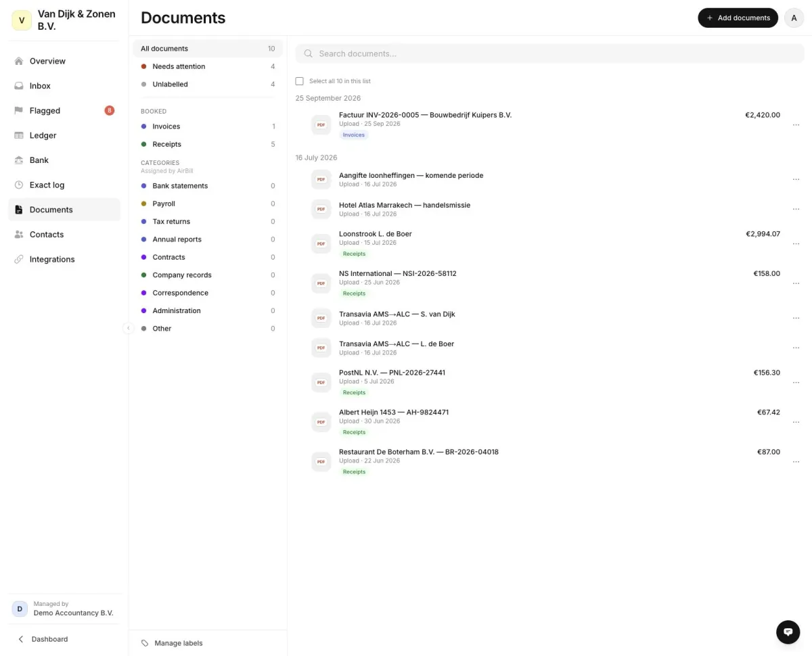
Task: Open more options for Transavia L. de Boer
Action: 796,348
